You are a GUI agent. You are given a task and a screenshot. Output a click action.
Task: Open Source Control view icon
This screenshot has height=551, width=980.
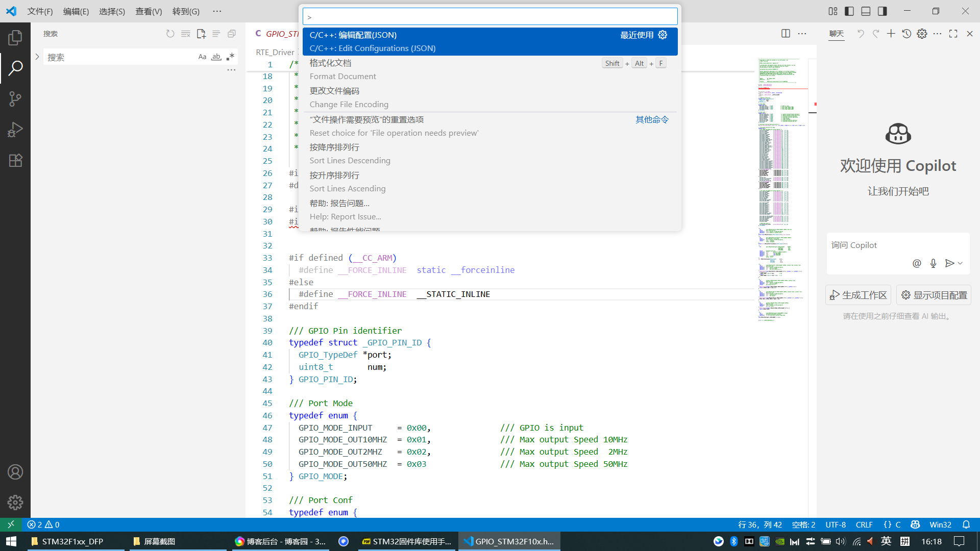tap(15, 98)
